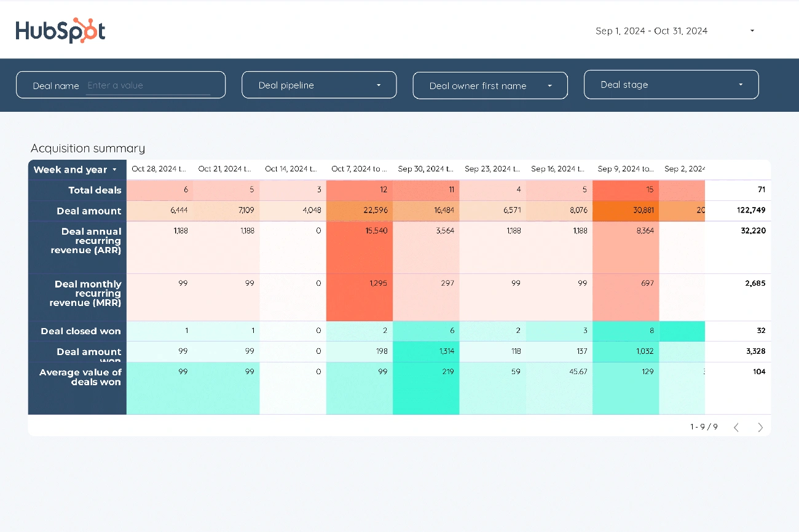
Task: Expand the Deal owner first name filter
Action: pyautogui.click(x=549, y=86)
